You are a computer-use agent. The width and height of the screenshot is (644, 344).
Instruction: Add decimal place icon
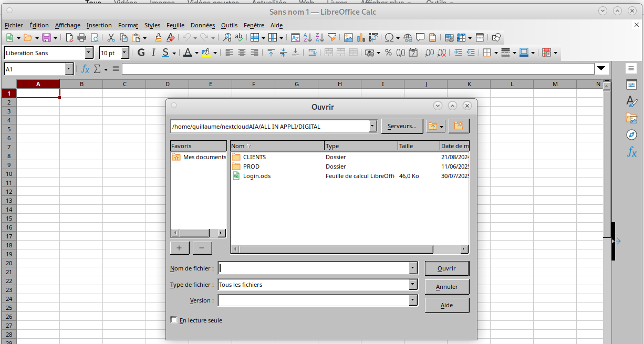[430, 53]
